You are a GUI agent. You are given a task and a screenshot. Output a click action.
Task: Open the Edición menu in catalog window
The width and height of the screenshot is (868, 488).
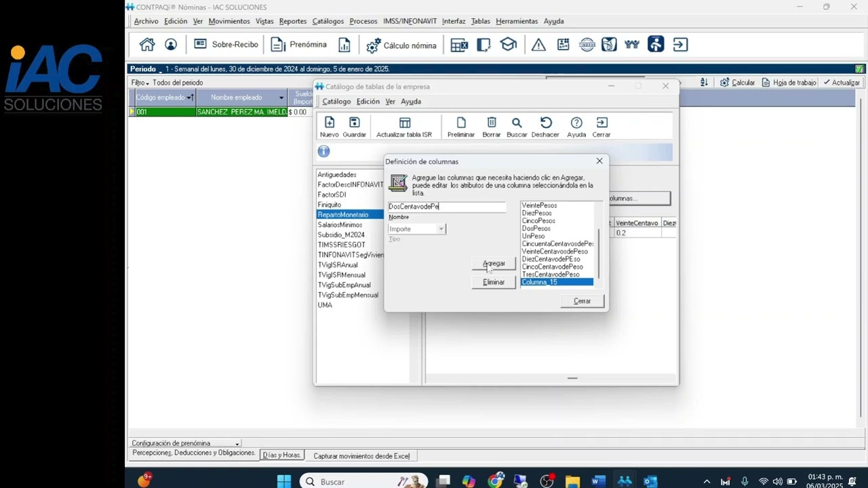click(368, 102)
